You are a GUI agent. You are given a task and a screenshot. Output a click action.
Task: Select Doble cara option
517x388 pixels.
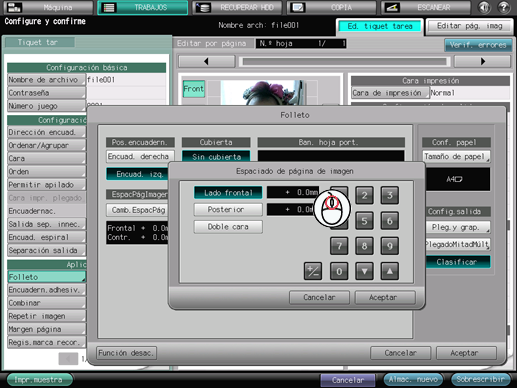click(x=228, y=227)
